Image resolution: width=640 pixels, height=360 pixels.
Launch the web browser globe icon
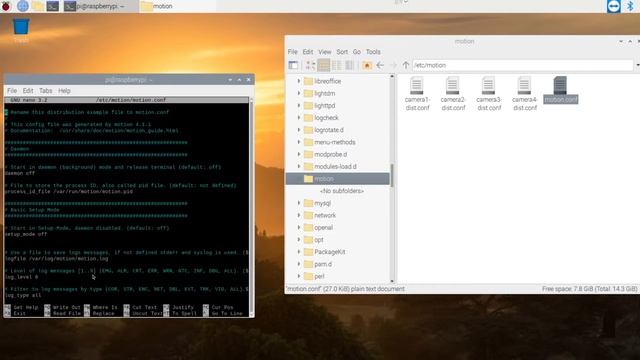[x=23, y=6]
